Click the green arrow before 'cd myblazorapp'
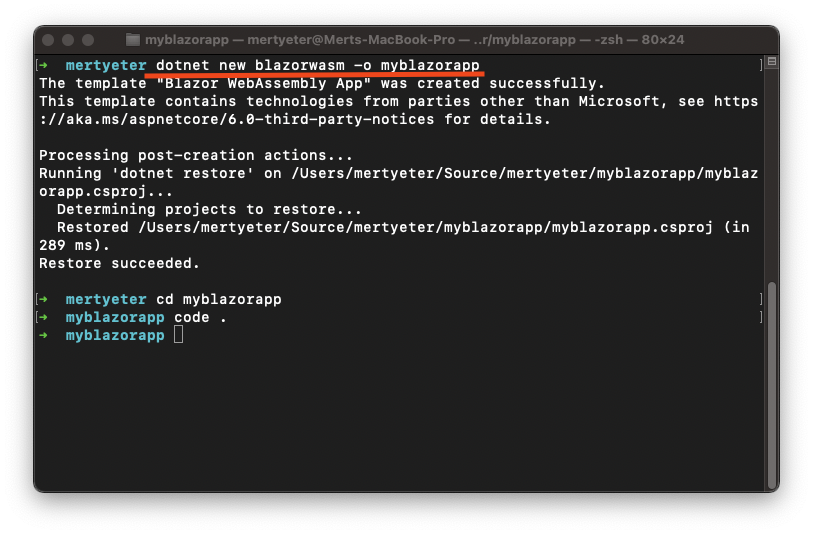Screen dimensions: 813x534 click(44, 299)
